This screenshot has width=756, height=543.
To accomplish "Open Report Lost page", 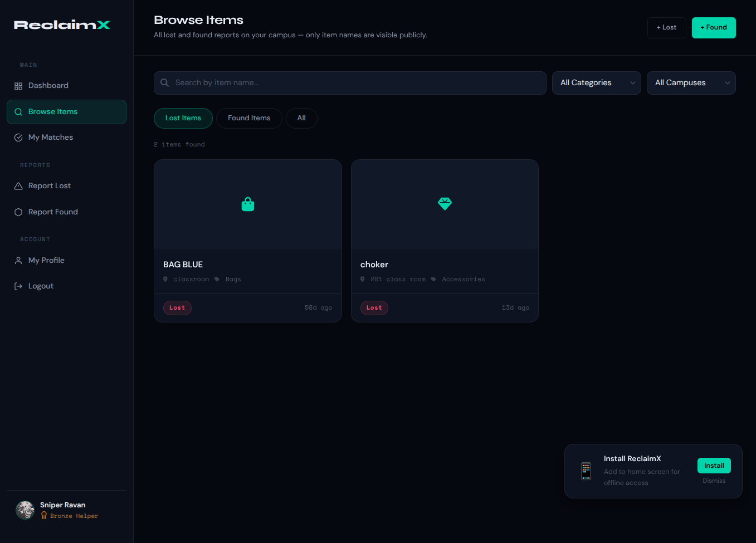I will coord(66,186).
